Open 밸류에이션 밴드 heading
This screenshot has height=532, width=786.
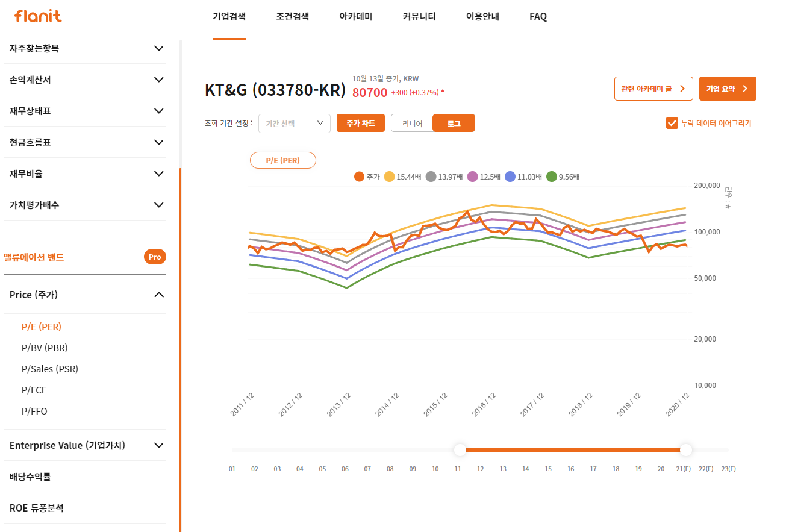[34, 257]
